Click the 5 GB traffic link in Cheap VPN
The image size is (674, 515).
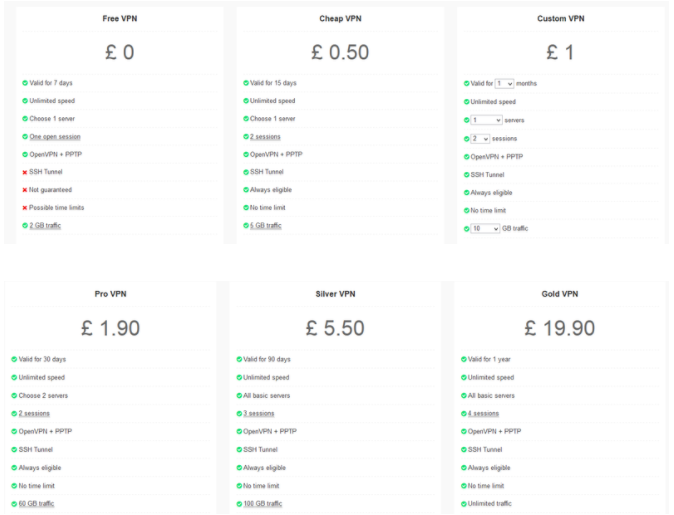pyautogui.click(x=266, y=226)
